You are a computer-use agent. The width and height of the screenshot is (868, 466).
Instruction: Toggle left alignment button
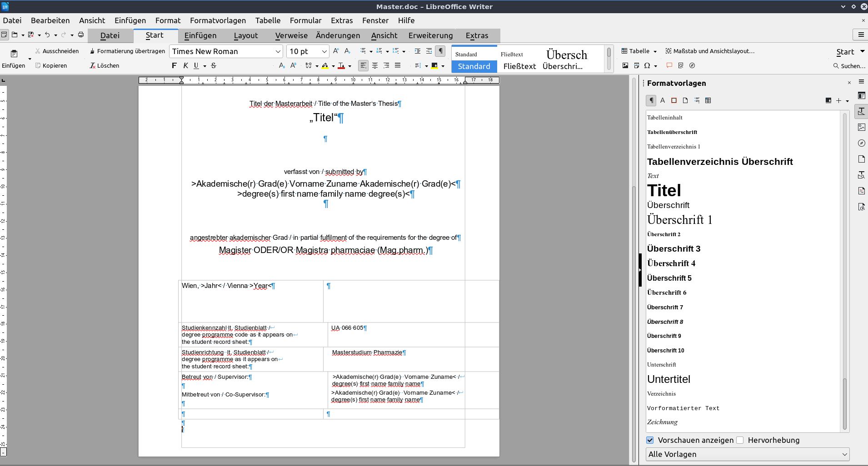(x=363, y=66)
